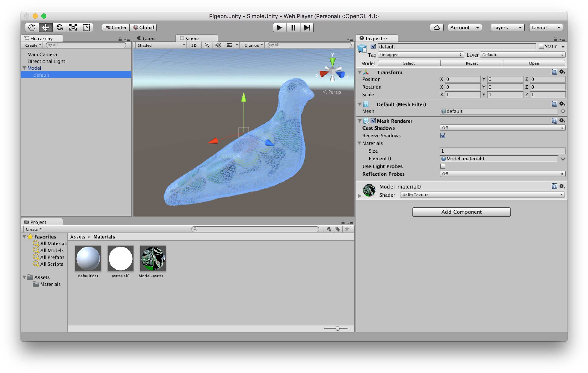
Task: Click the Add Component button
Action: pyautogui.click(x=461, y=212)
